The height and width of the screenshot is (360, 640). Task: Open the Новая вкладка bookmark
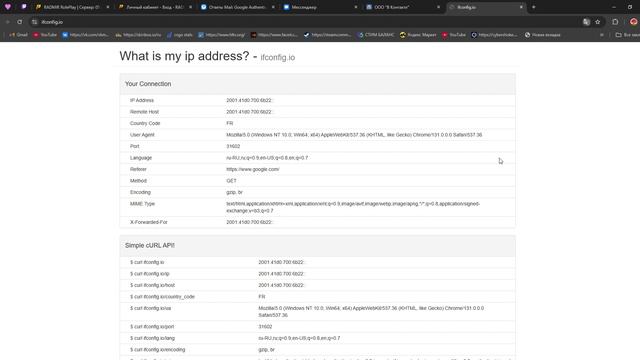click(x=542, y=35)
